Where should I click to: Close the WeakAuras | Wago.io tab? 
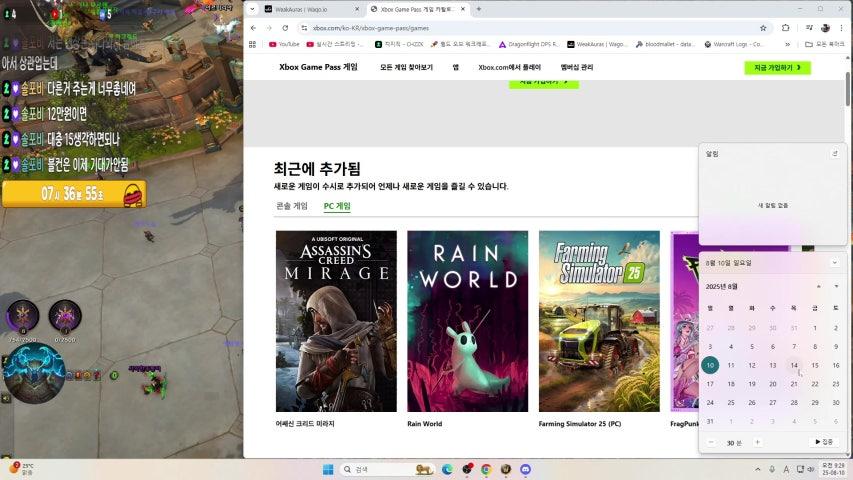(x=357, y=9)
